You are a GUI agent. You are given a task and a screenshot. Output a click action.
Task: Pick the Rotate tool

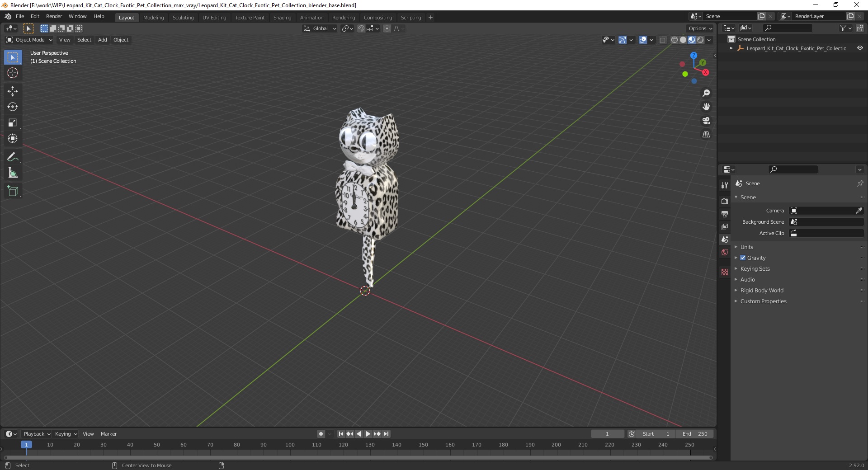coord(13,107)
